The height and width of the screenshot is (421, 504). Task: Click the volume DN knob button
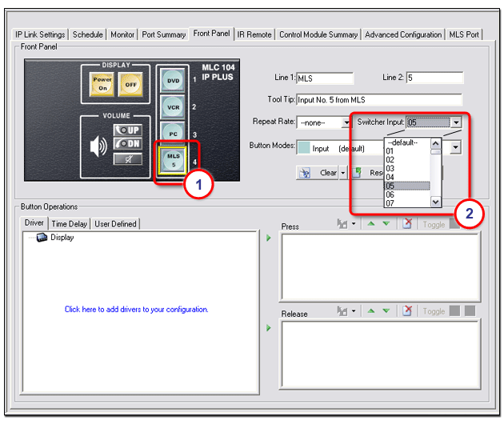(128, 143)
